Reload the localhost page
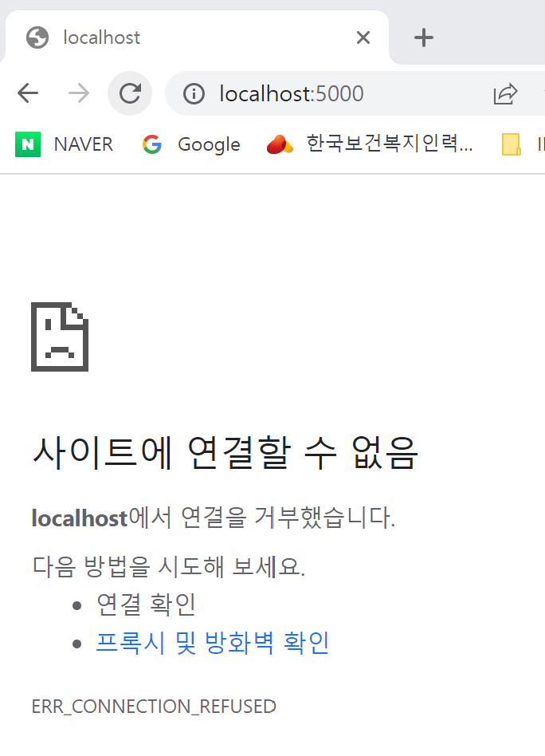This screenshot has height=756, width=545. coord(130,93)
